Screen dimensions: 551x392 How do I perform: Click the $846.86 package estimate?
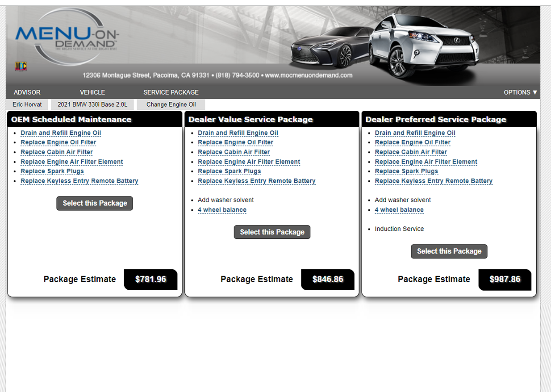(328, 279)
